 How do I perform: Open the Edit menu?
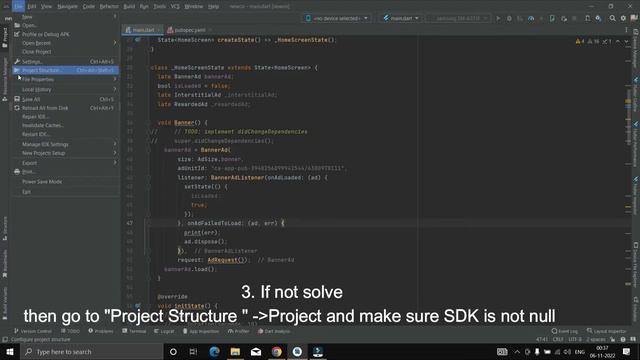[x=31, y=7]
